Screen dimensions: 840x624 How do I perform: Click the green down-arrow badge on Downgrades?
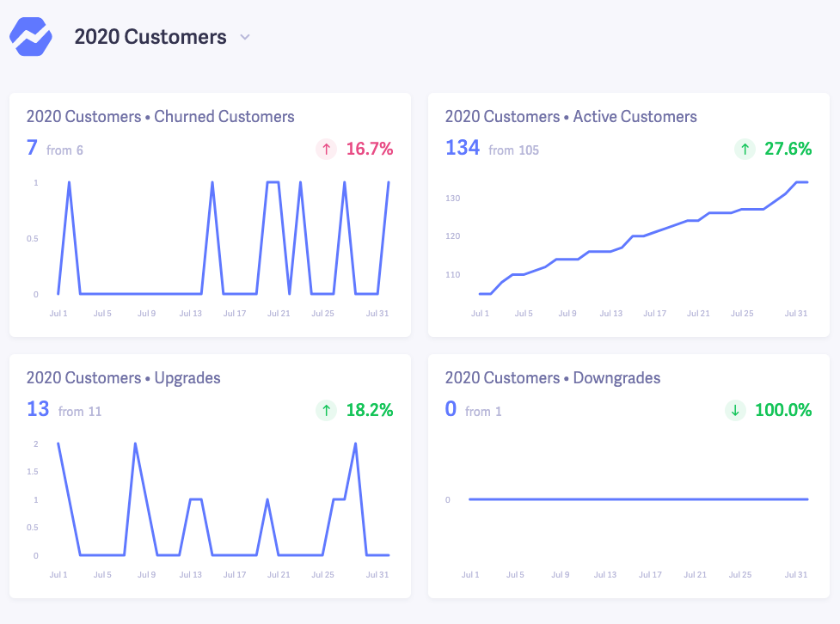pyautogui.click(x=735, y=411)
